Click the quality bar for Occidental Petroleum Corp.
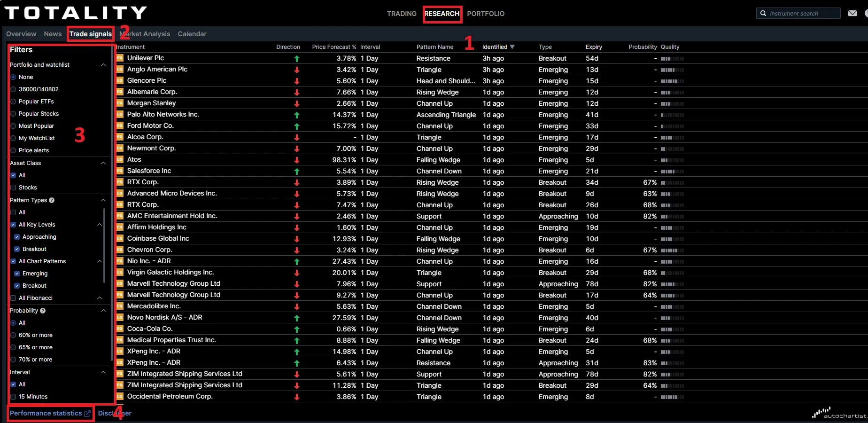This screenshot has height=423, width=868. coord(672,397)
